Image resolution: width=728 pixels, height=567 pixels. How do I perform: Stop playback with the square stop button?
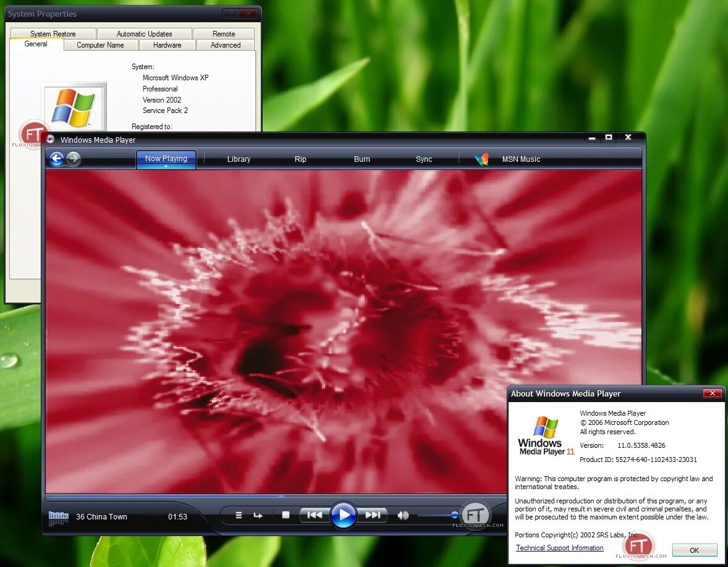pos(286,515)
